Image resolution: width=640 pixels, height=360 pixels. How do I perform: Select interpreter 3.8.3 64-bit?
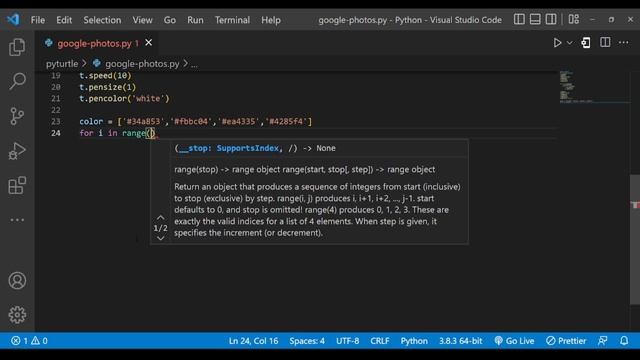tap(460, 341)
